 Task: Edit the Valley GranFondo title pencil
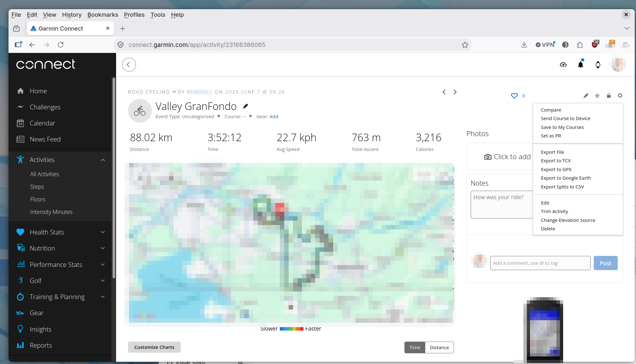click(245, 107)
